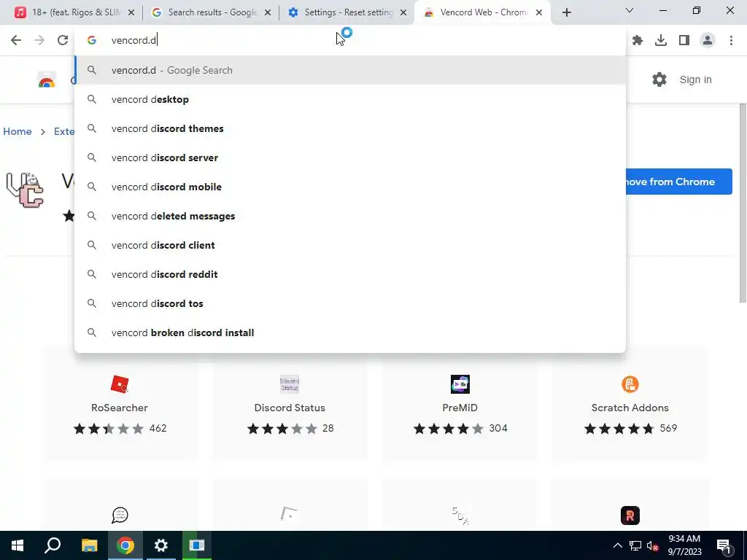Click the green taskbar app icon
Screen dimensions: 747x560
point(196,545)
